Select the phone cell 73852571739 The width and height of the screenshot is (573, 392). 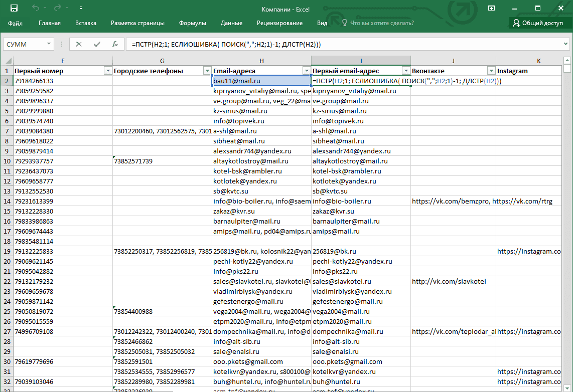162,161
